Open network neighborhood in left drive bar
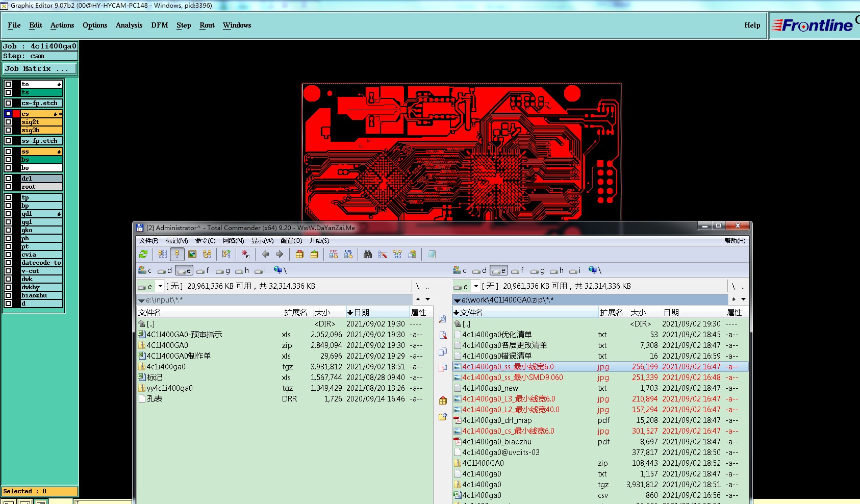Viewport: 860px width, 504px height. (281, 270)
